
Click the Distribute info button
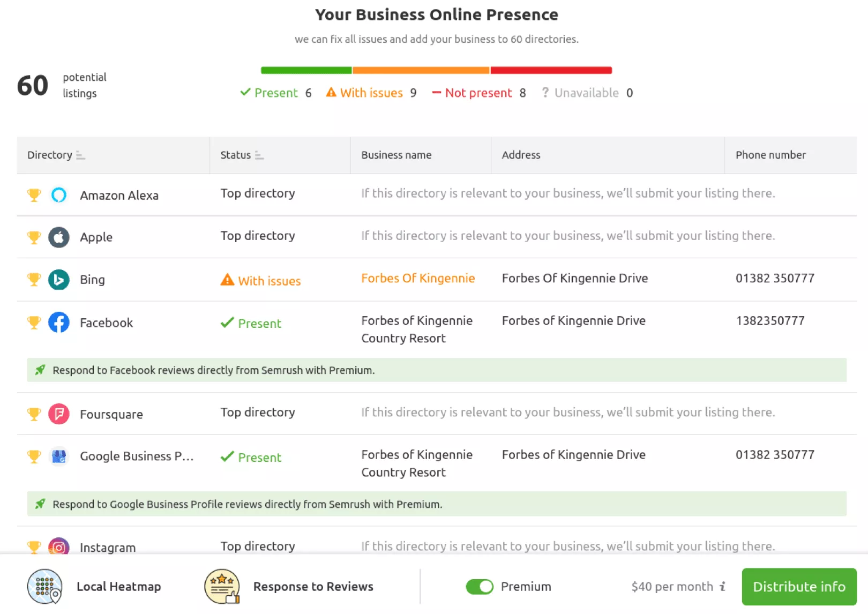799,587
